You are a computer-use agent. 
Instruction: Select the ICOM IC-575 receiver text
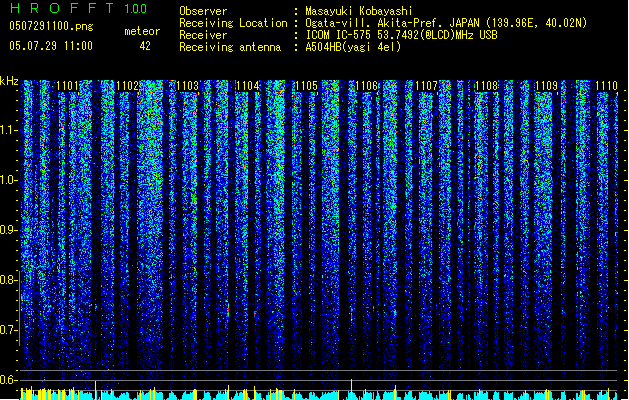pyautogui.click(x=401, y=35)
